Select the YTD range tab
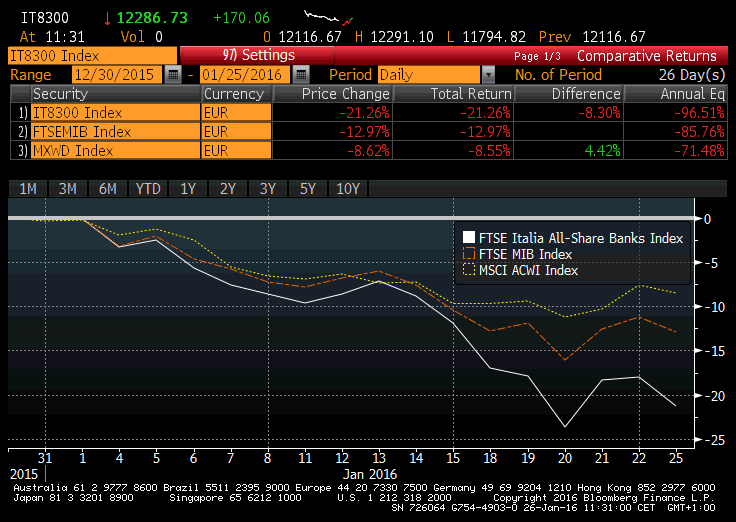 click(x=148, y=189)
